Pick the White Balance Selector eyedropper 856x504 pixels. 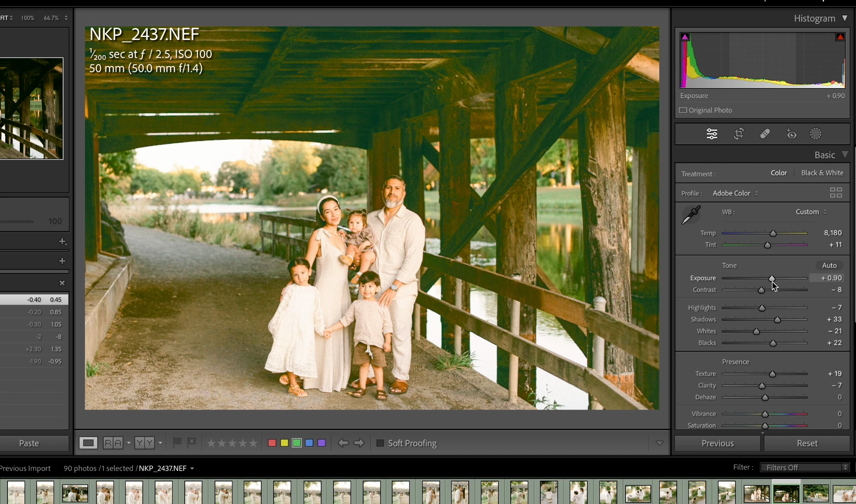tap(691, 215)
